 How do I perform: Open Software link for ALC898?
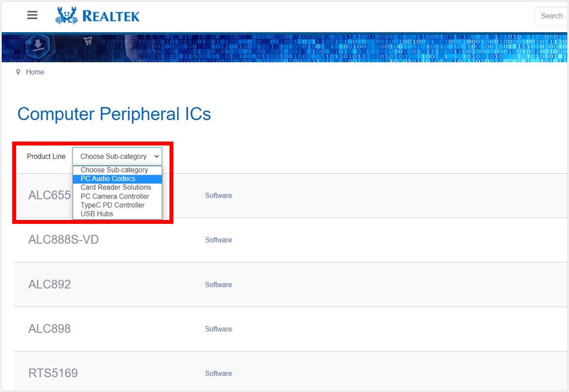click(x=218, y=329)
